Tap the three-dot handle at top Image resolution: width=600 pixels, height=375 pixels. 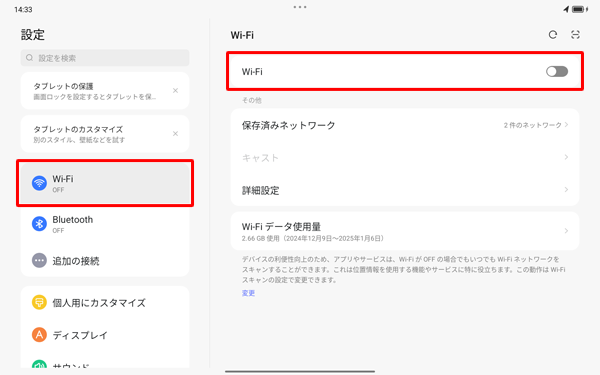(x=300, y=7)
